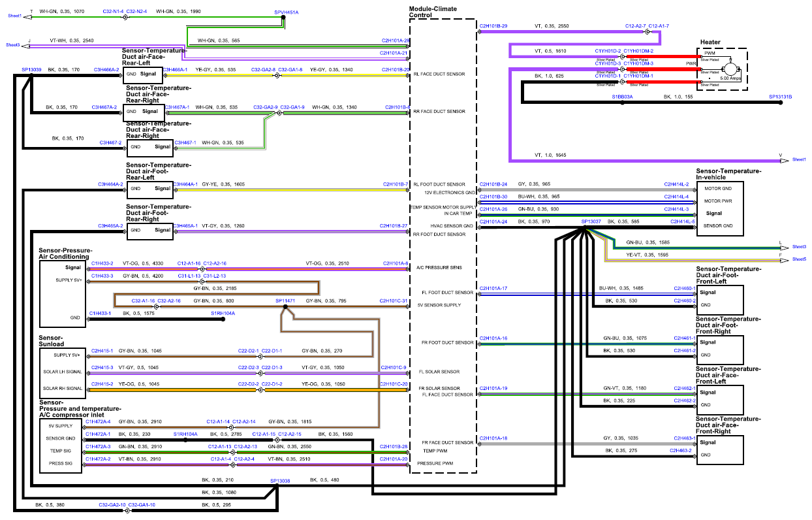This screenshot has height=520, width=812.
Task: Click connector pin C2H101A-20
Action: point(396,459)
